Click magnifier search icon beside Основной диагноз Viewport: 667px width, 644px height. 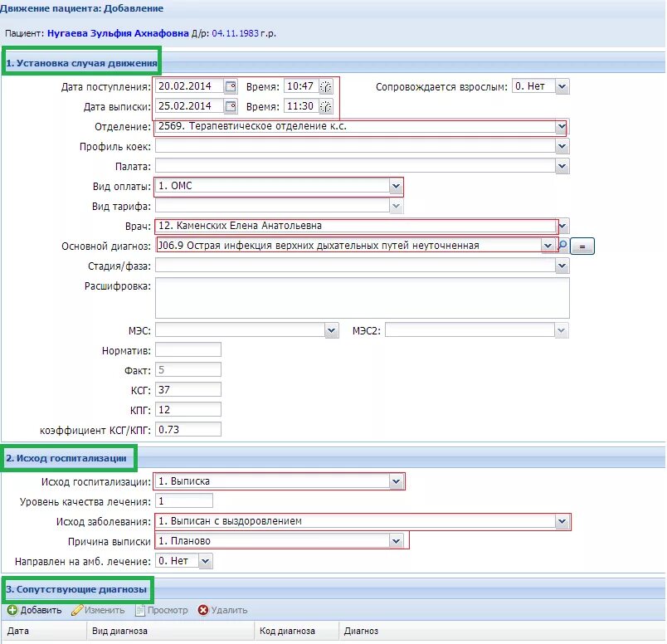pyautogui.click(x=562, y=246)
